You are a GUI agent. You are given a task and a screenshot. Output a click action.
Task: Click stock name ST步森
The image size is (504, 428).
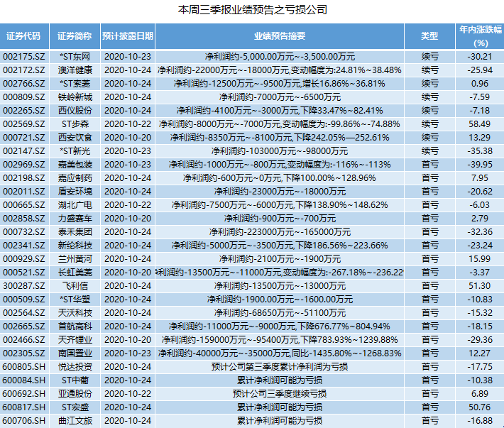pos(75,124)
